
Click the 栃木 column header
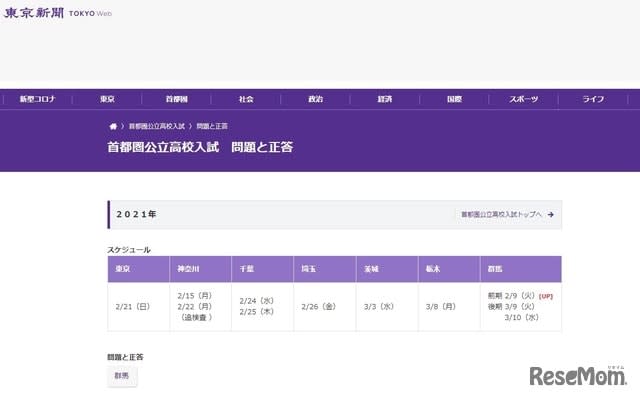[449, 269]
